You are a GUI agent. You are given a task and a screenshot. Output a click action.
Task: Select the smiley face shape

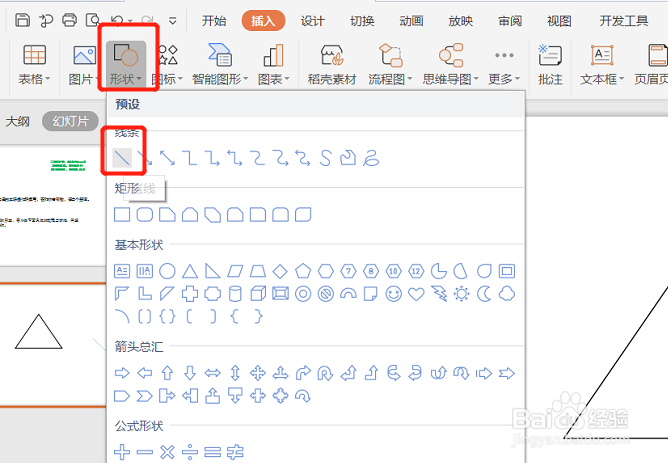(393, 293)
